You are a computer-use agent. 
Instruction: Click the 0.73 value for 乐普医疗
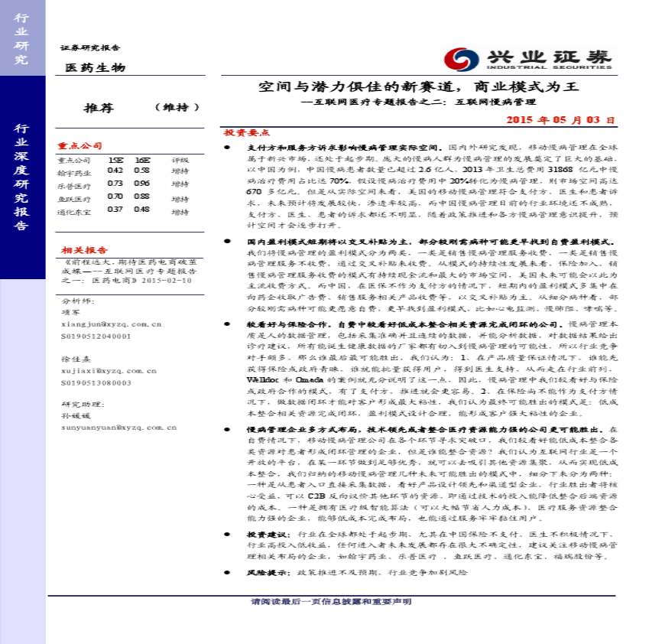pos(115,184)
